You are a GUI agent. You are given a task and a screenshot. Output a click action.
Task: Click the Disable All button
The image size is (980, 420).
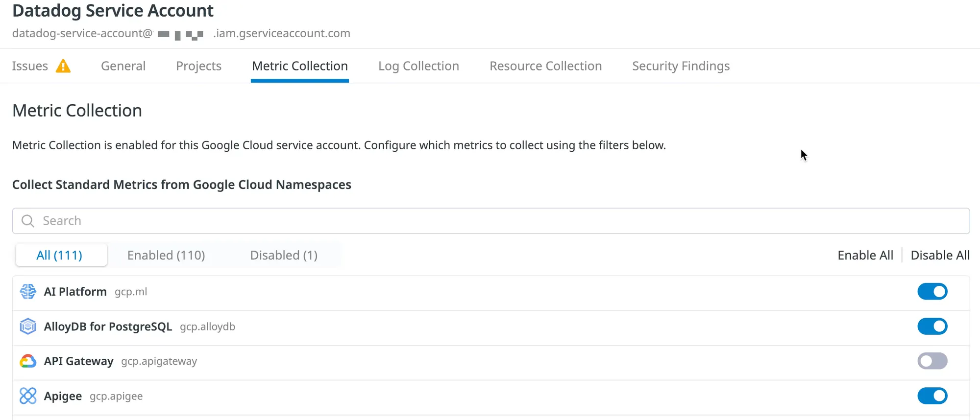[940, 256]
